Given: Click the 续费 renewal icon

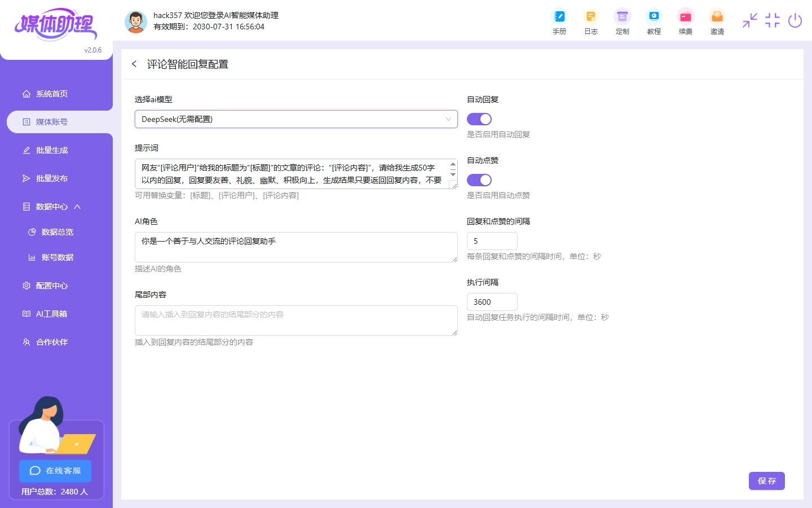Looking at the screenshot, I should tap(685, 22).
